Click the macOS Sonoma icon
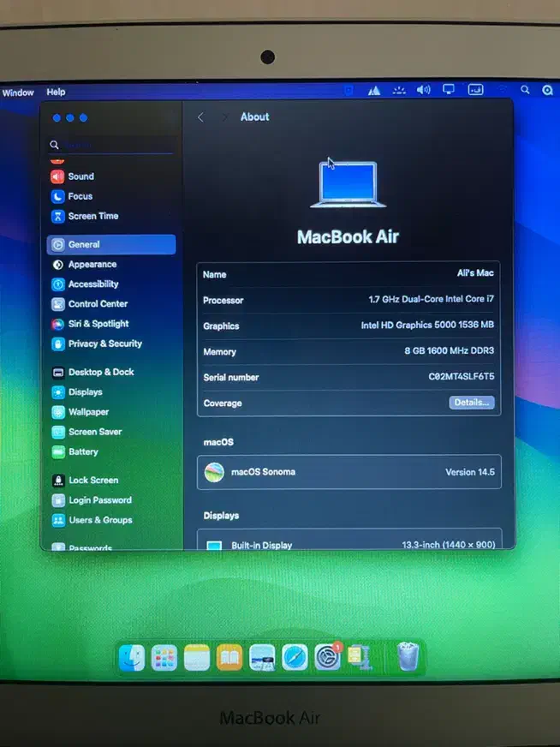Screen dimensions: 560x747 214,472
